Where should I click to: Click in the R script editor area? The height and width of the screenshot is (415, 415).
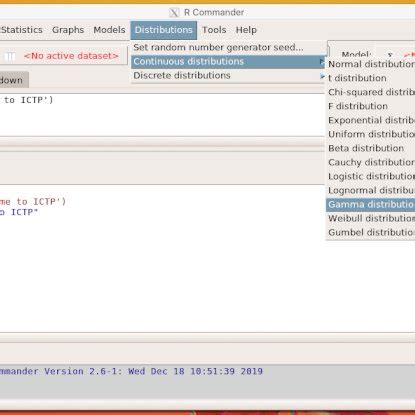pos(162,115)
